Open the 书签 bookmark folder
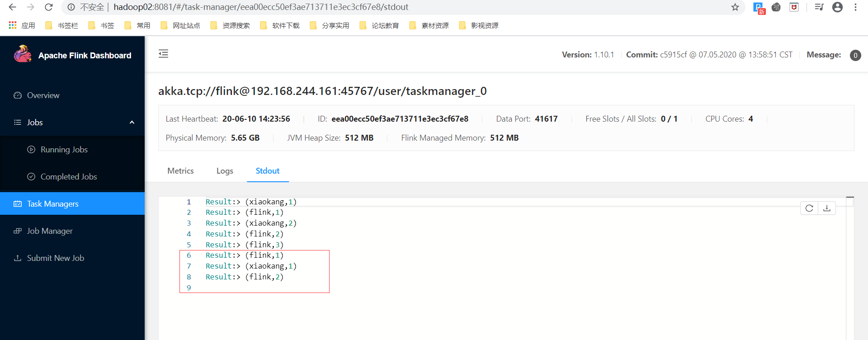The height and width of the screenshot is (340, 868). [x=101, y=25]
